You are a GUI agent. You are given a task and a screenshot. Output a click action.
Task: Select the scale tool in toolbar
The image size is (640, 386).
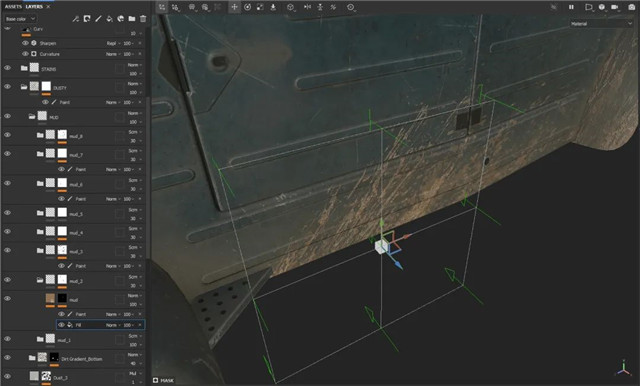pyautogui.click(x=260, y=7)
